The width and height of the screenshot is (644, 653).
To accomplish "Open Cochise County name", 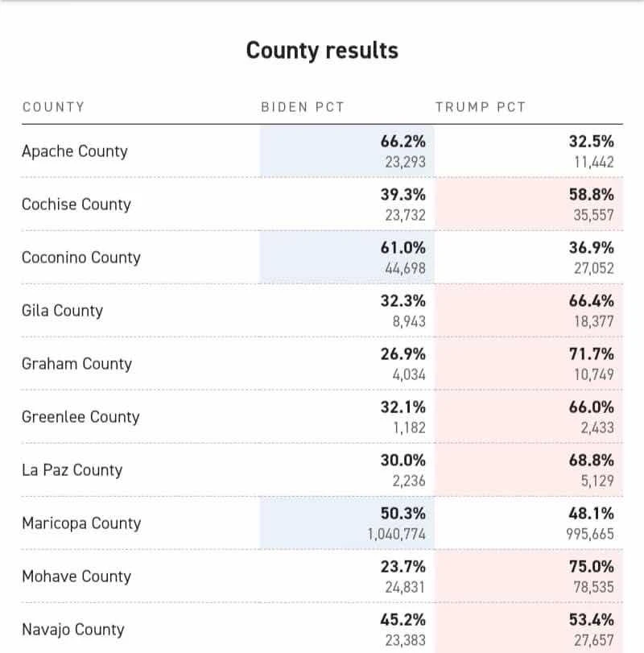I will pos(76,205).
